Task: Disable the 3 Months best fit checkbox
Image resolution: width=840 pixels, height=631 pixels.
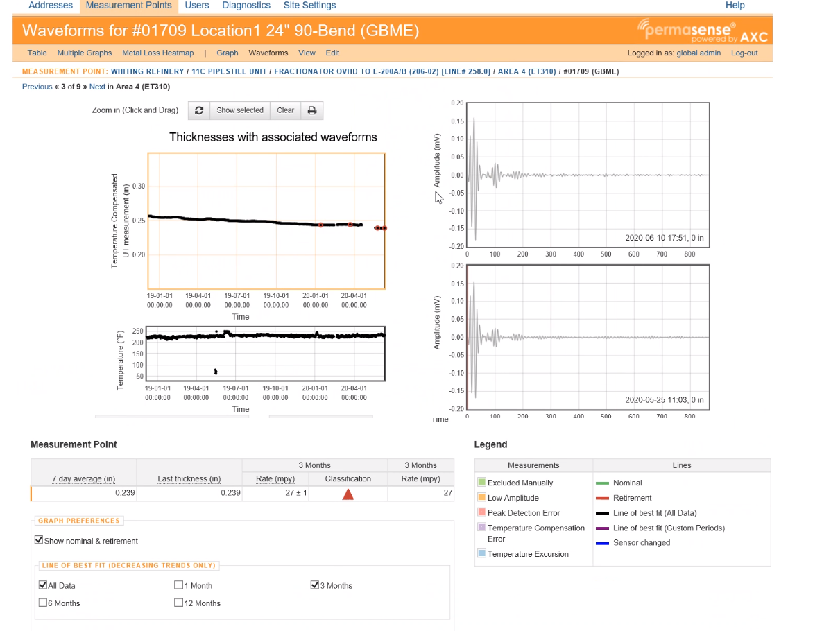Action: [x=315, y=585]
